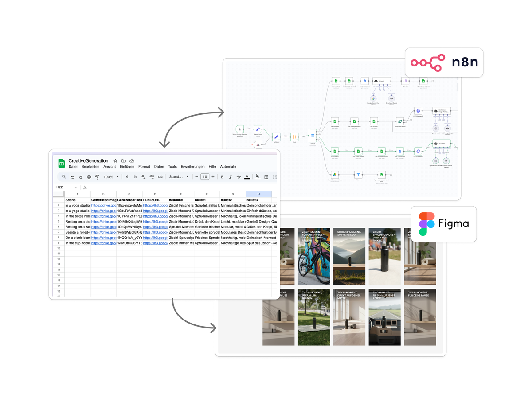
Task: Select the Print icon
Action: [x=89, y=176]
